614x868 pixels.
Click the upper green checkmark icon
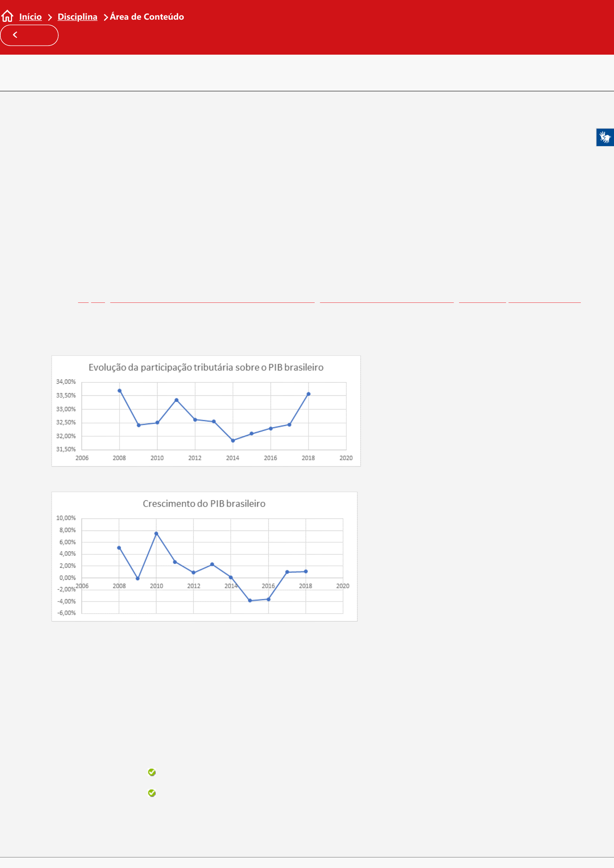[x=152, y=772]
